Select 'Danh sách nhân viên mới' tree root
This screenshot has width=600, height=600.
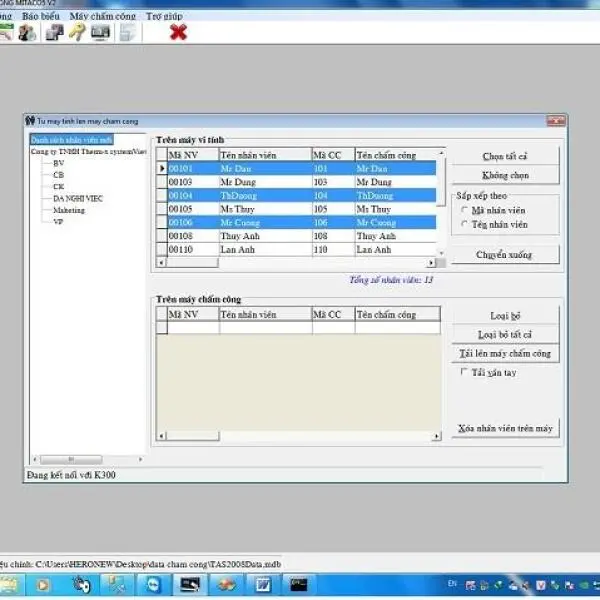(70, 140)
